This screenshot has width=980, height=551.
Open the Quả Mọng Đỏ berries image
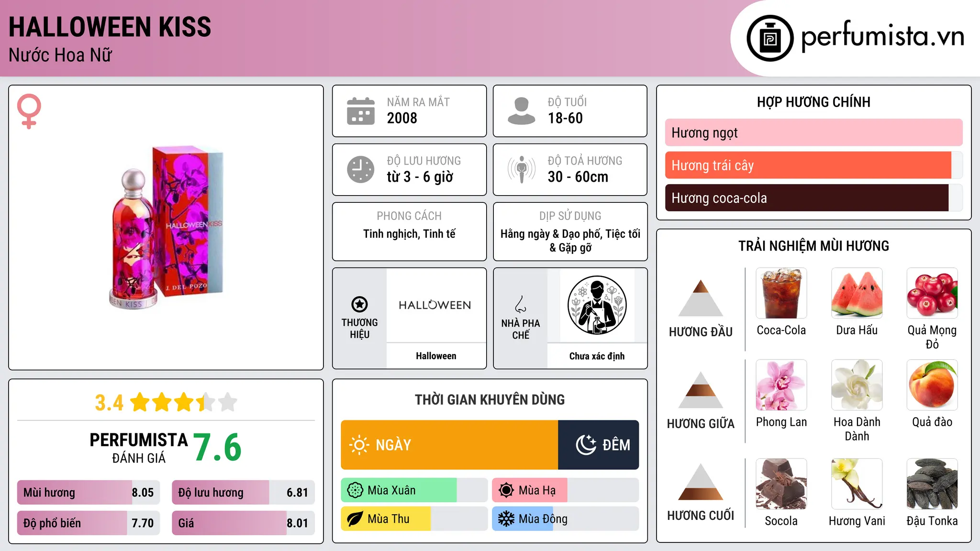(x=932, y=293)
